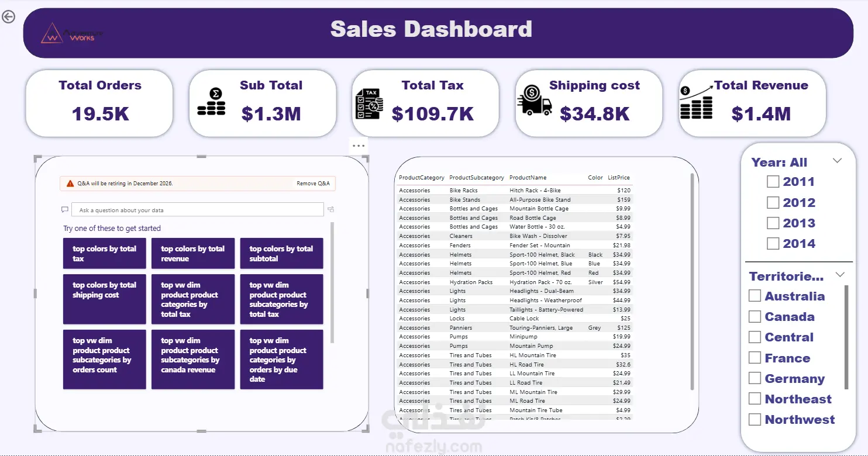Select suggestion 'top colors by total tax'
This screenshot has height=456, width=868.
pos(105,254)
